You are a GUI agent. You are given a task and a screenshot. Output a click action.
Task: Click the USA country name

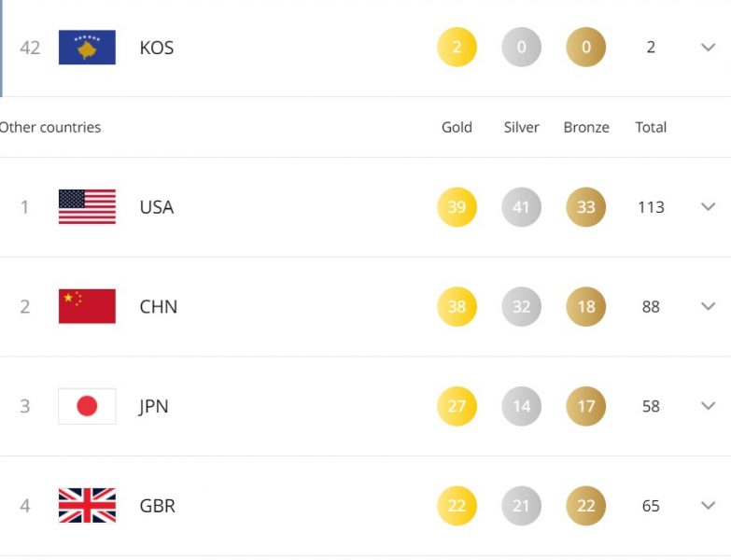tap(157, 207)
